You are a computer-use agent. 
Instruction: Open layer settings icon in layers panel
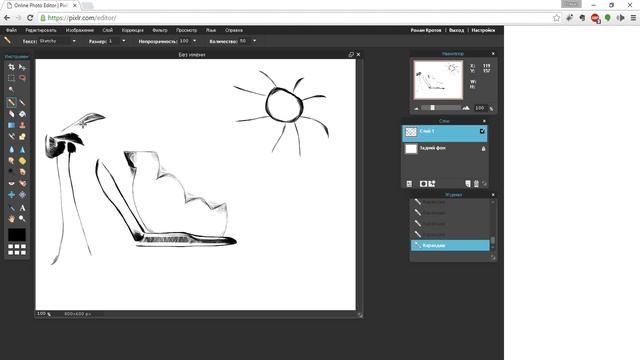coord(409,184)
